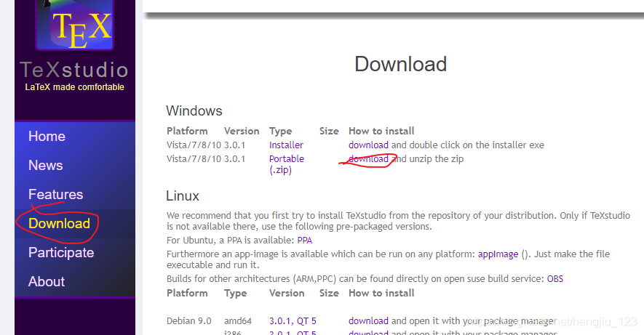Viewport: 644px width, 335px height.
Task: Open Participate in sidebar menu
Action: pyautogui.click(x=61, y=253)
